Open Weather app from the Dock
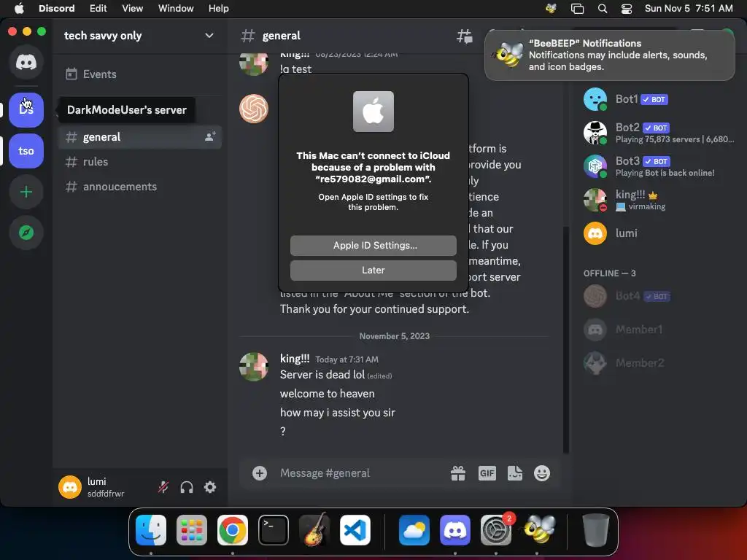 414,530
